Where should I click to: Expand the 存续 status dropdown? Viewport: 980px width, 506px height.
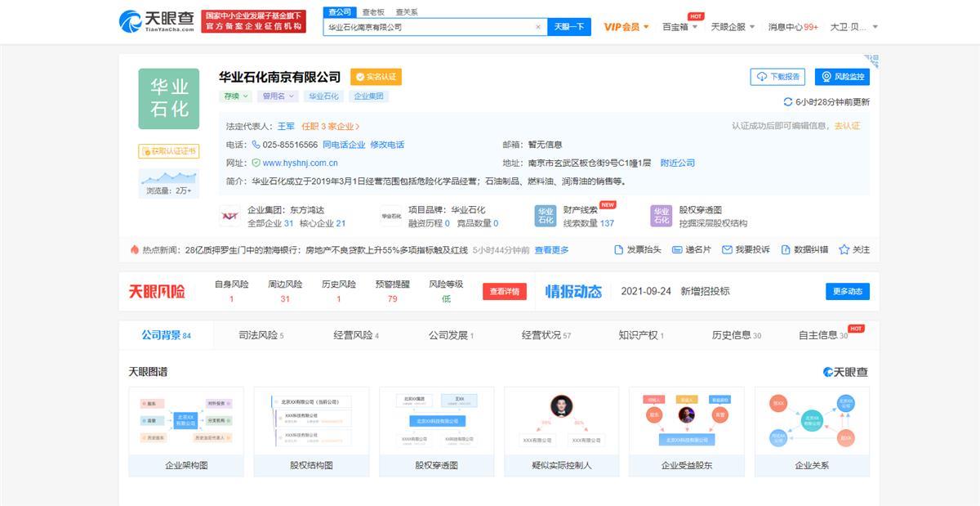click(x=236, y=96)
